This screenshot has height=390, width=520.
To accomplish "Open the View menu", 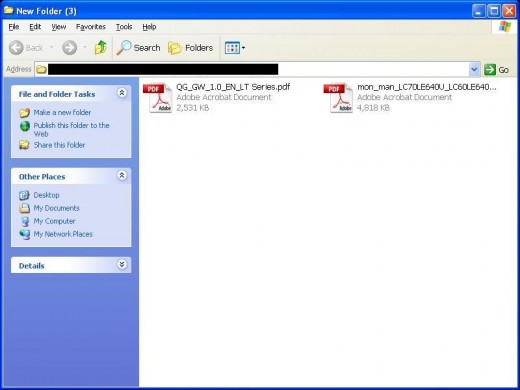I will click(x=59, y=27).
